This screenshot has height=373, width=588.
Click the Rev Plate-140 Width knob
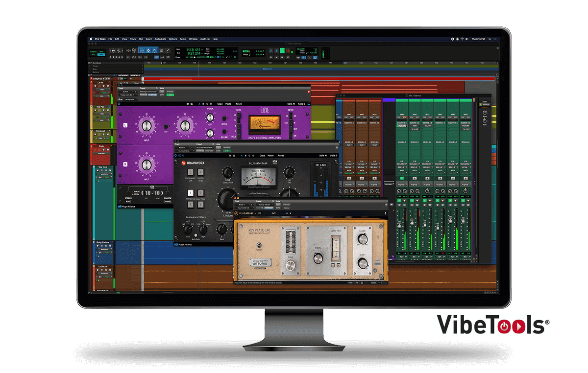pos(363,263)
